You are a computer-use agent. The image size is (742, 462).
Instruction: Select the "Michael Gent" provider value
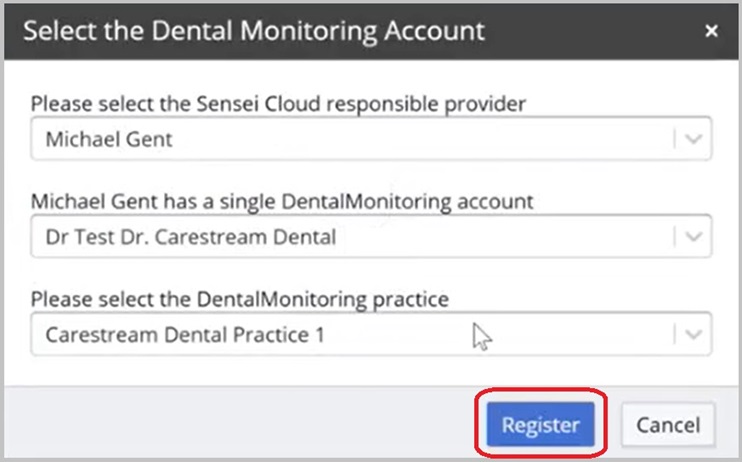tap(109, 140)
